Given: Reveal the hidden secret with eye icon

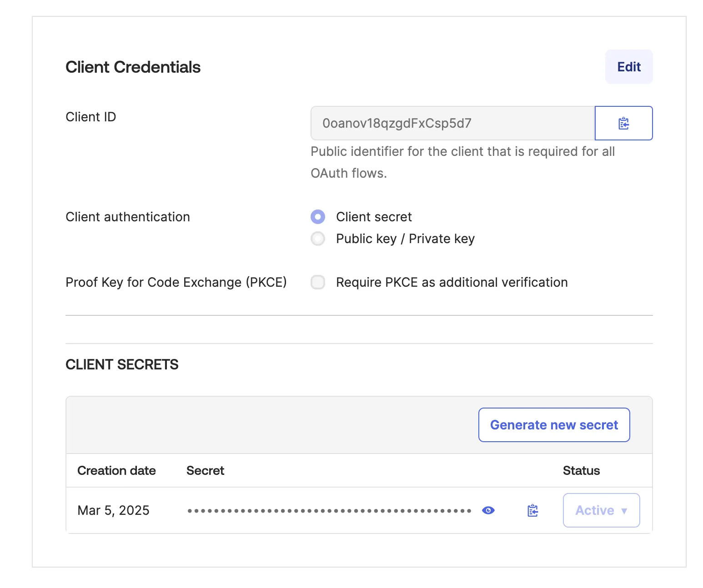Looking at the screenshot, I should point(488,510).
